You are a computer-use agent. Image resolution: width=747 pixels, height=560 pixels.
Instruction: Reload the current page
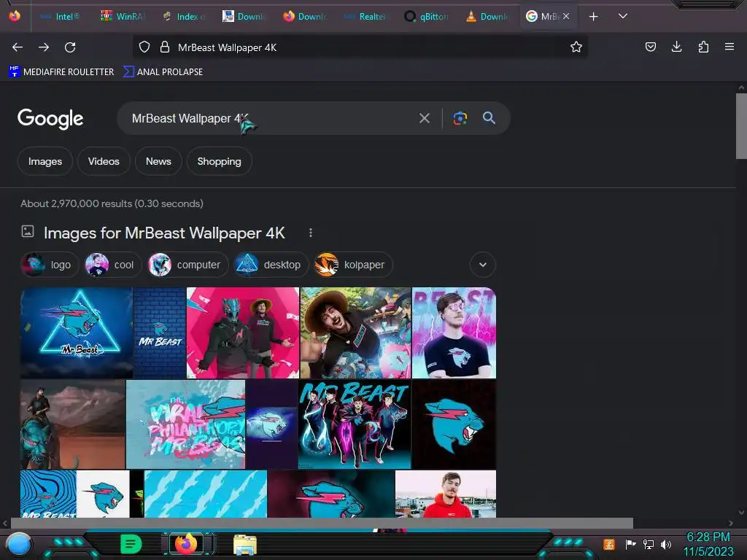(70, 47)
